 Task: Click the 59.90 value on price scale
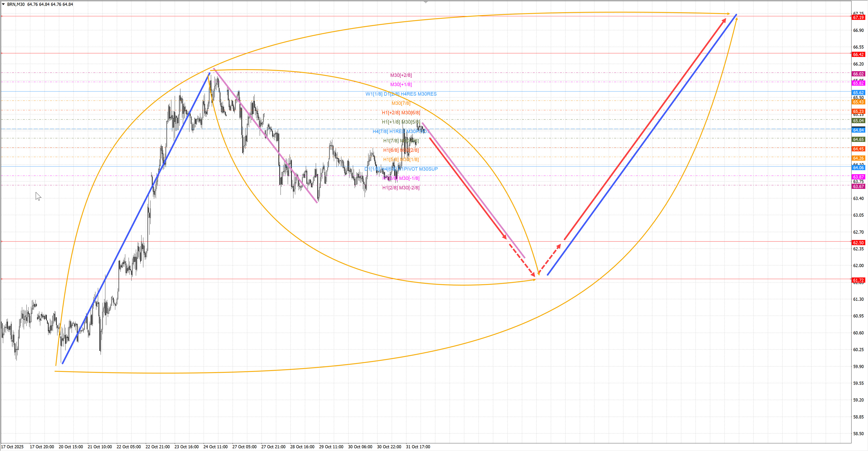point(858,366)
